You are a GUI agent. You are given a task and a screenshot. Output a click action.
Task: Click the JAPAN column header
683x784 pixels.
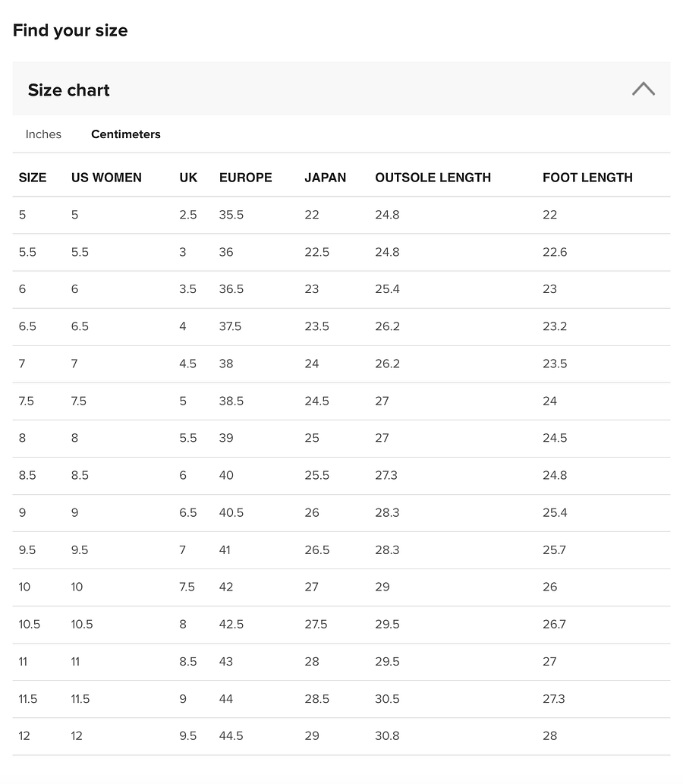coord(325,178)
